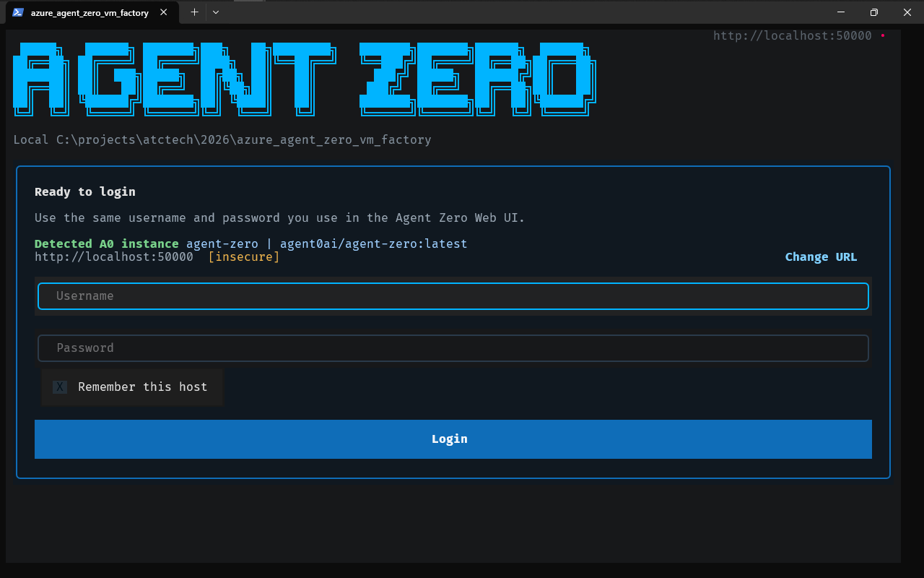Click the blue Login button
Image resolution: width=924 pixels, height=578 pixels.
pyautogui.click(x=453, y=439)
